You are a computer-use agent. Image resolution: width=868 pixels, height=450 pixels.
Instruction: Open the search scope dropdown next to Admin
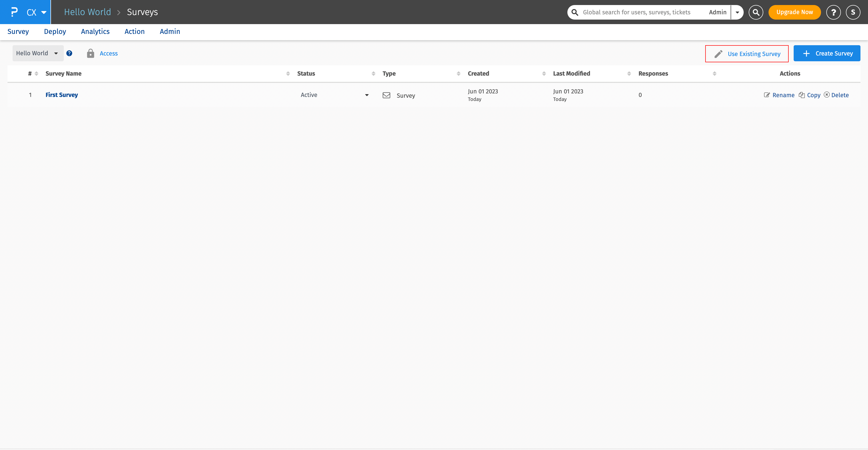click(737, 12)
